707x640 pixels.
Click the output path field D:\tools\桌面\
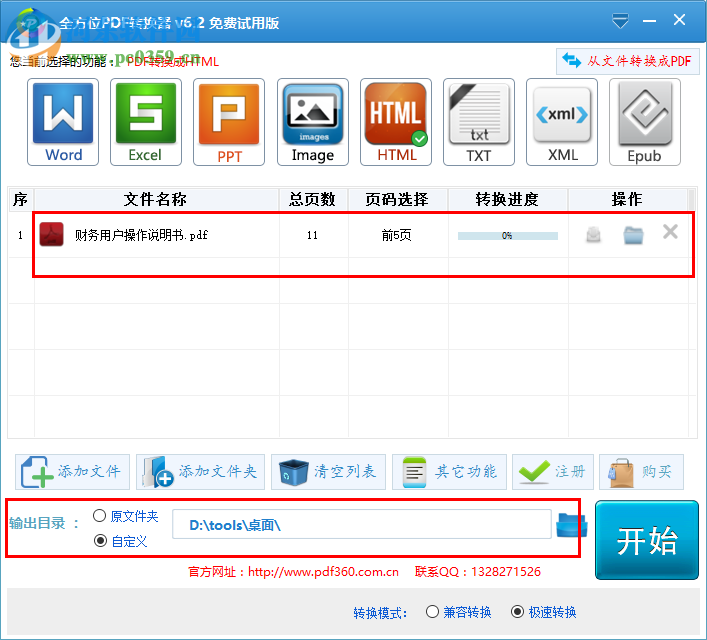(x=362, y=524)
